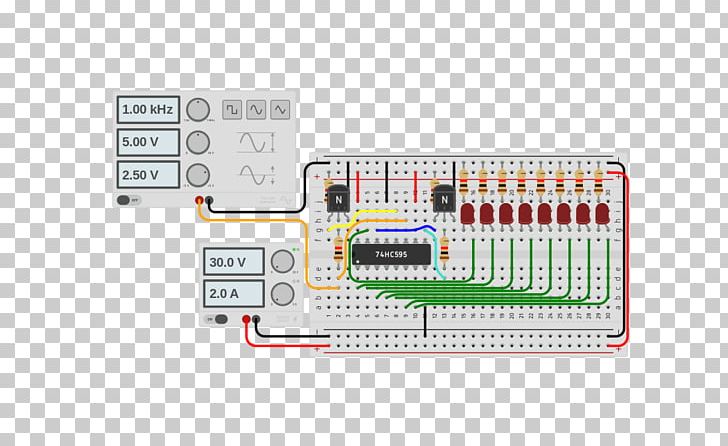
Task: Click the DC offset knob beside 2.50 V
Action: click(x=199, y=174)
